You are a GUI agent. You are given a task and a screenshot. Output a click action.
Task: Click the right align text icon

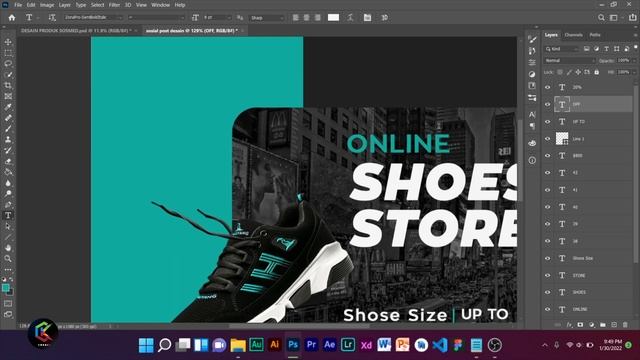pos(318,18)
